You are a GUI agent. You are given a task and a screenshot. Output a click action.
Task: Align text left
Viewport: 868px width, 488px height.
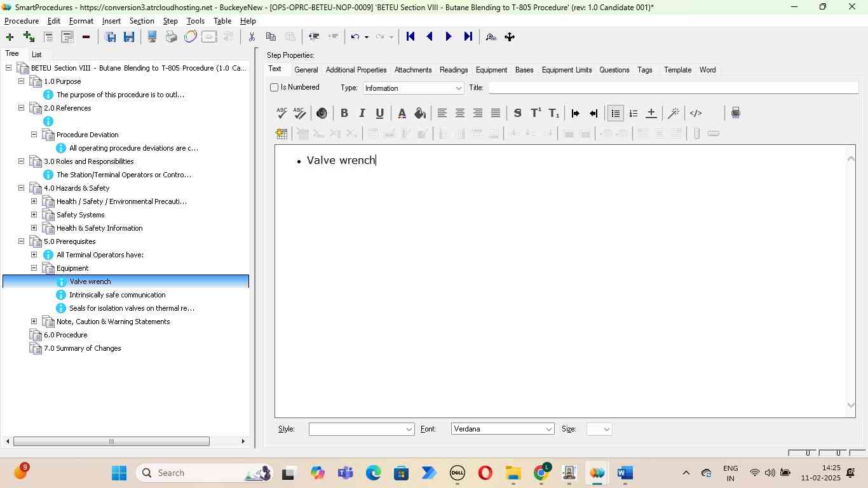(442, 113)
